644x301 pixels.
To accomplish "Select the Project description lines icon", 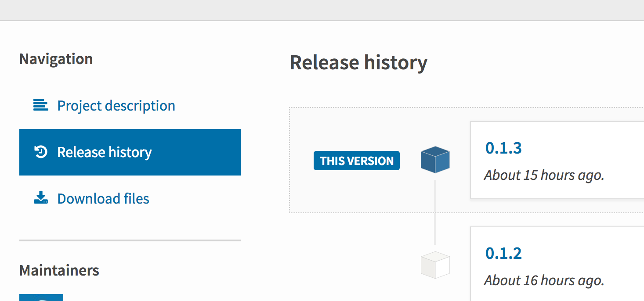I will tap(40, 105).
